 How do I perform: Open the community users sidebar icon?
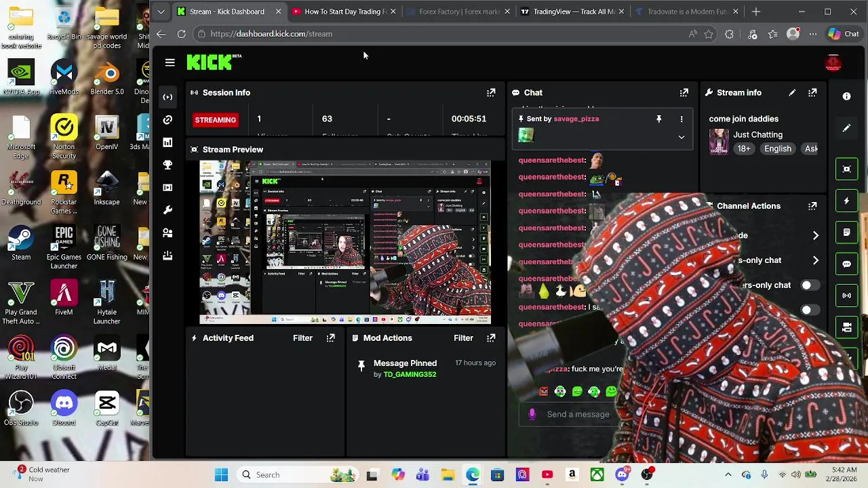167,232
